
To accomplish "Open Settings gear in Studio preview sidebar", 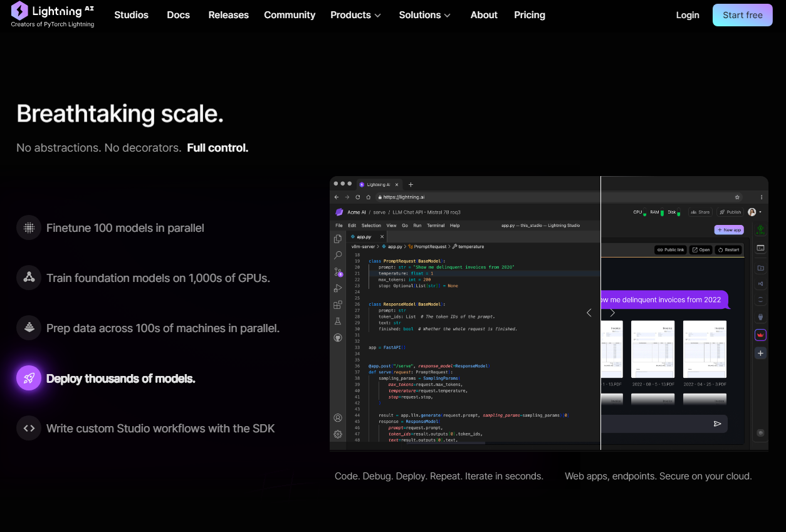I will tap(338, 434).
